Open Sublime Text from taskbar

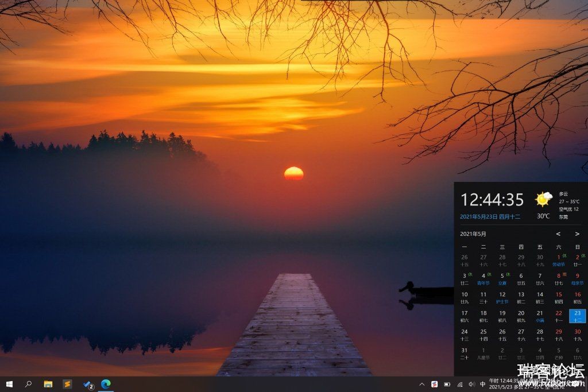[x=68, y=384]
